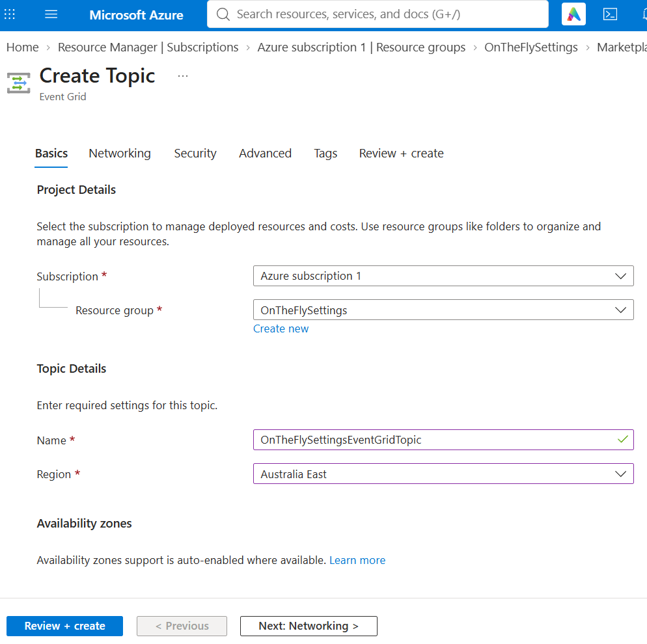647x644 pixels.
Task: Open OnTheFlySettings breadcrumb link
Action: point(531,47)
